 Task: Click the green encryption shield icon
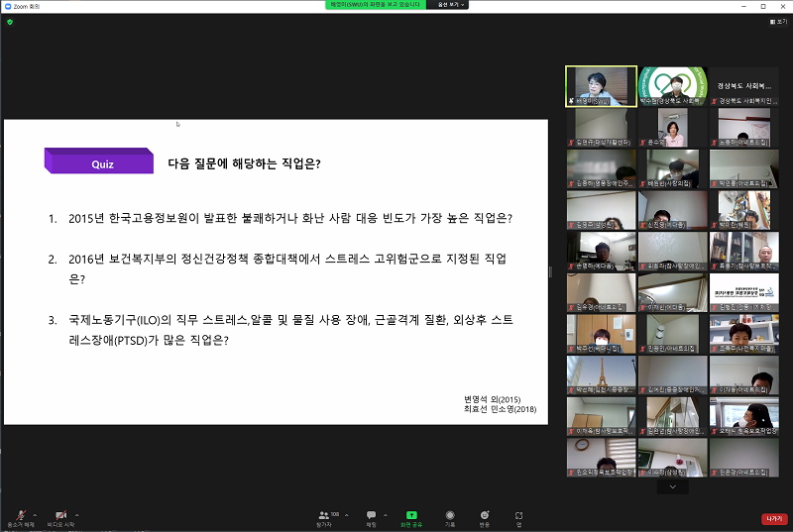[10, 22]
